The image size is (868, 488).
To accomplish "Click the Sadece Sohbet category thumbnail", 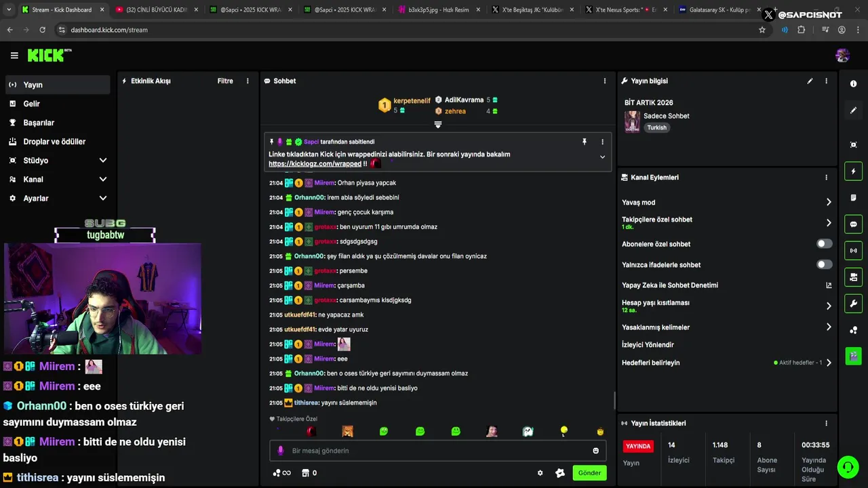I will coord(632,121).
